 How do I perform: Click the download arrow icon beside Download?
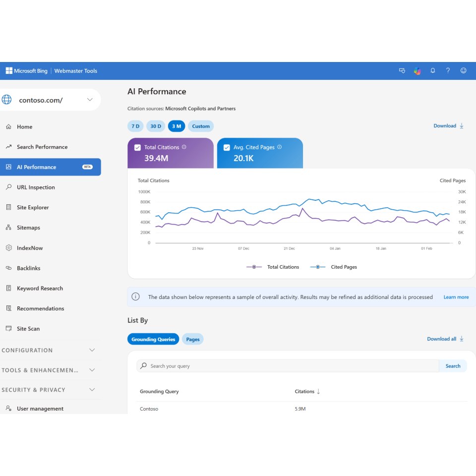[x=462, y=126]
